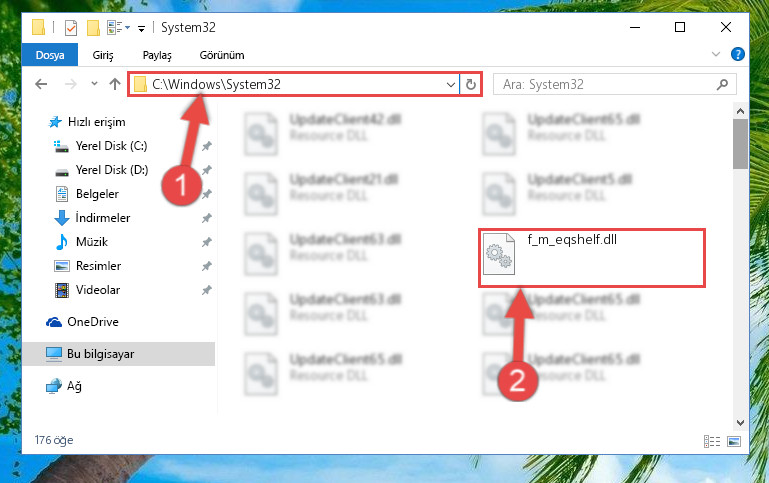Switch to large icons view in status bar

click(x=734, y=441)
